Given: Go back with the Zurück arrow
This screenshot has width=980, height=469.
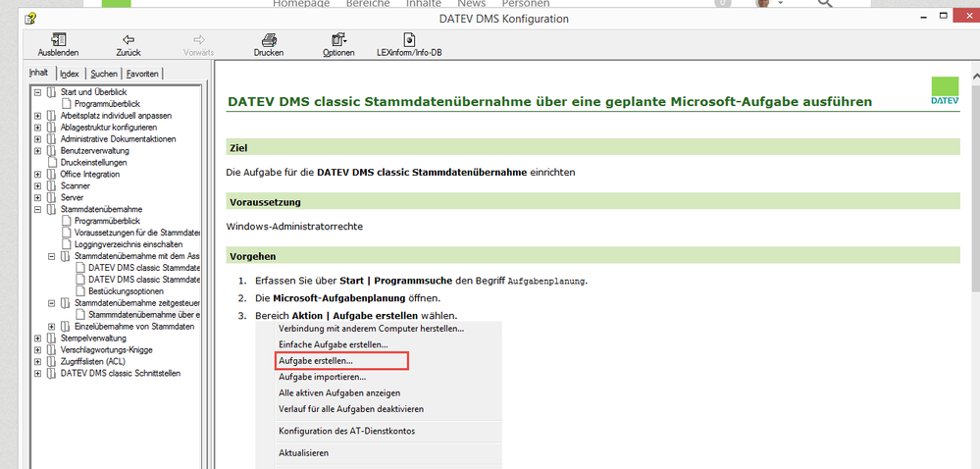Looking at the screenshot, I should [x=129, y=39].
